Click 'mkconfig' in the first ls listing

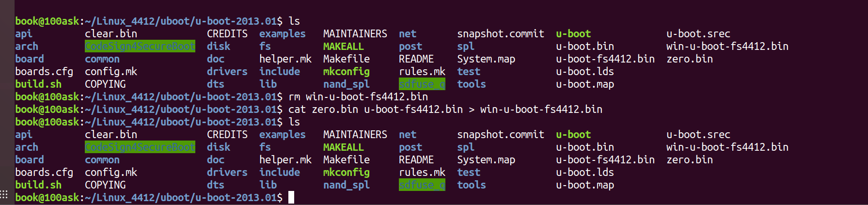click(347, 71)
